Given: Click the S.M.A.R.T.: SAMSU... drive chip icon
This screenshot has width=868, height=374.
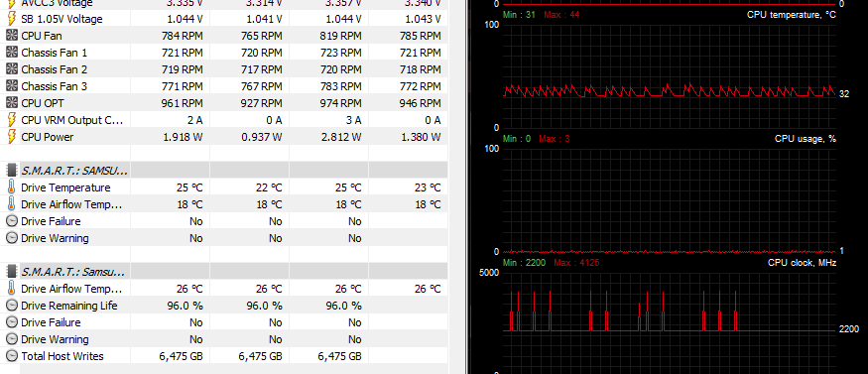Looking at the screenshot, I should 11,171.
